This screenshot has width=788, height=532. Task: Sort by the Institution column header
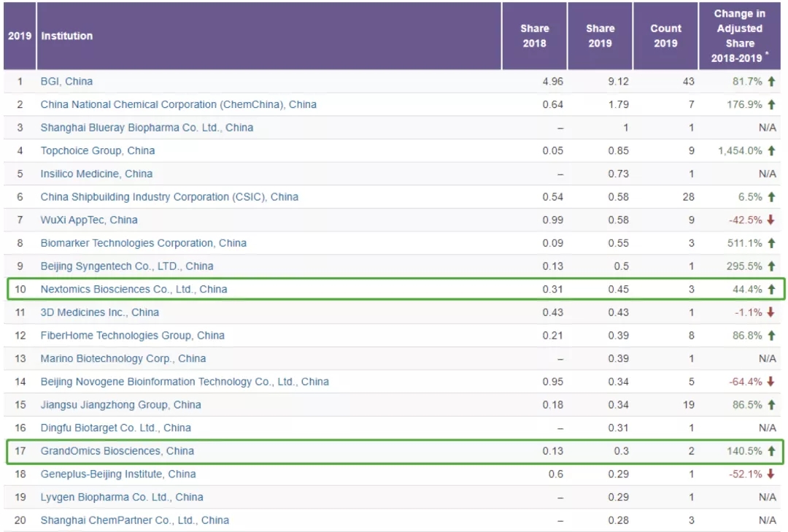(269, 36)
